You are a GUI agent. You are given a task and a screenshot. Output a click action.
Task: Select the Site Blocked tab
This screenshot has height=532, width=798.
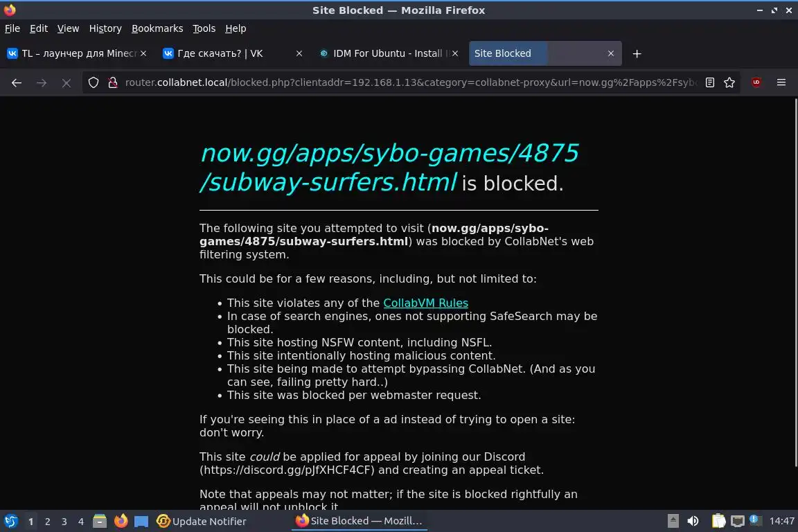pos(544,53)
